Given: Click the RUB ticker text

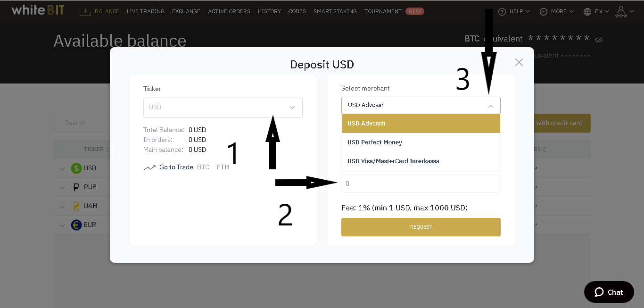Looking at the screenshot, I should [90, 187].
